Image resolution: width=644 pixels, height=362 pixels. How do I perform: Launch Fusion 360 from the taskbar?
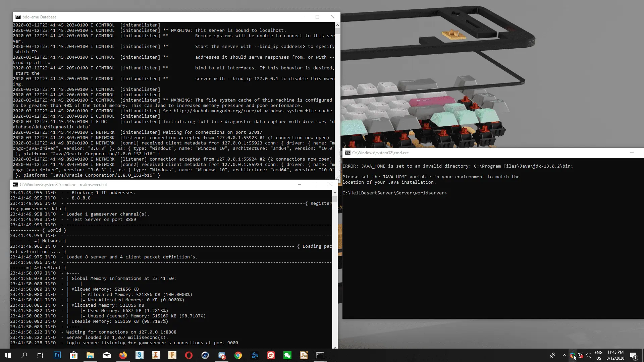pyautogui.click(x=172, y=355)
